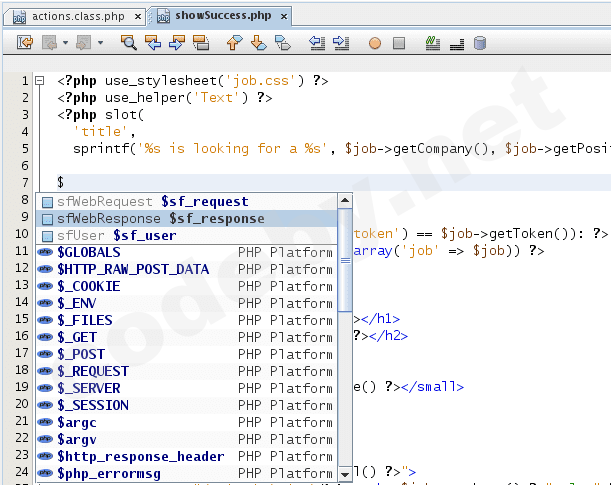Click the Shift Line Left icon

coord(317,43)
